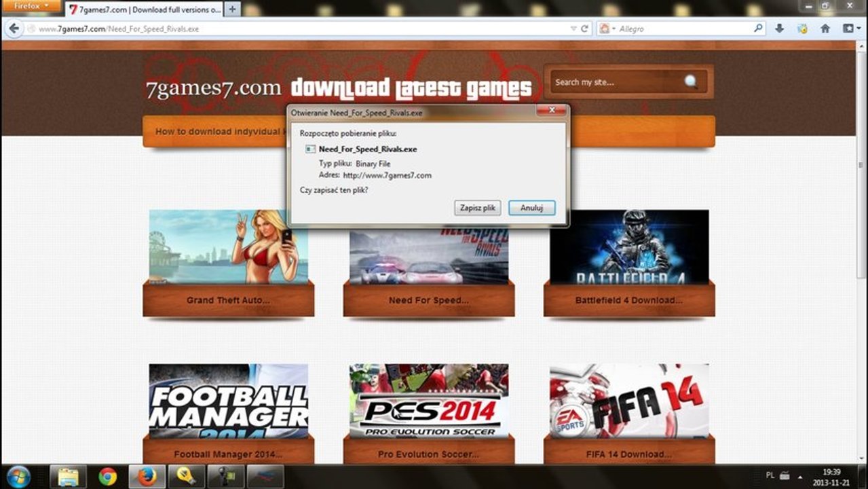Open the Downloads arrow icon
The width and height of the screenshot is (868, 489).
click(780, 29)
